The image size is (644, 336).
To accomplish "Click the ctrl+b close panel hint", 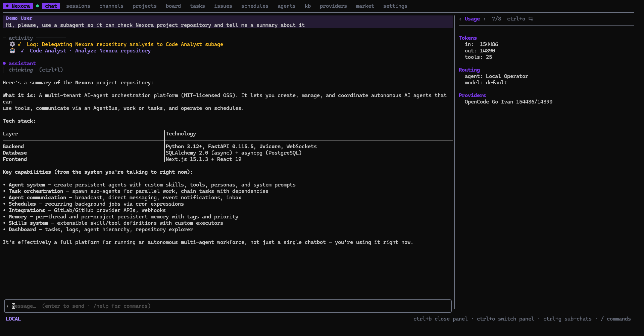I will [440, 319].
